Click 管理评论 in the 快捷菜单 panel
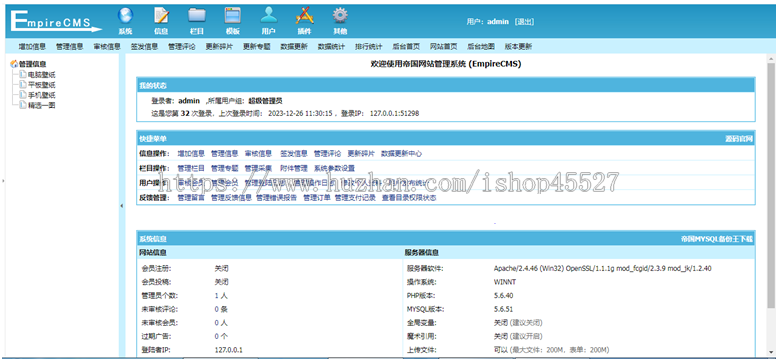Viewport: 778px width, 361px height. coord(327,154)
